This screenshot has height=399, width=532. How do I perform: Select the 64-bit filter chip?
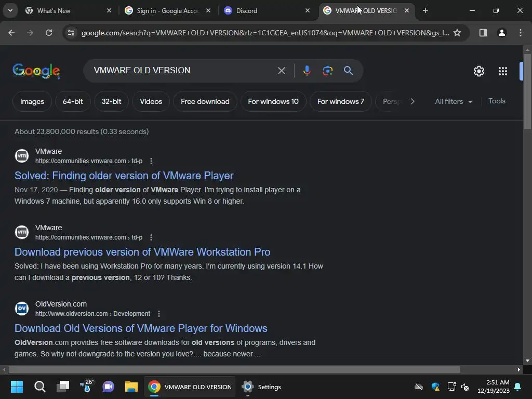point(73,101)
